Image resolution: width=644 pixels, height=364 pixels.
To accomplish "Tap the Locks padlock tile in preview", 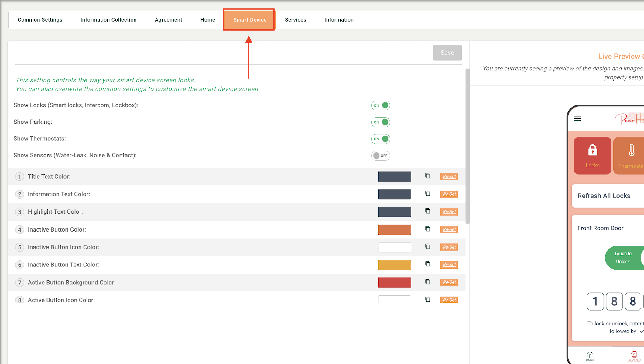I will (x=592, y=156).
